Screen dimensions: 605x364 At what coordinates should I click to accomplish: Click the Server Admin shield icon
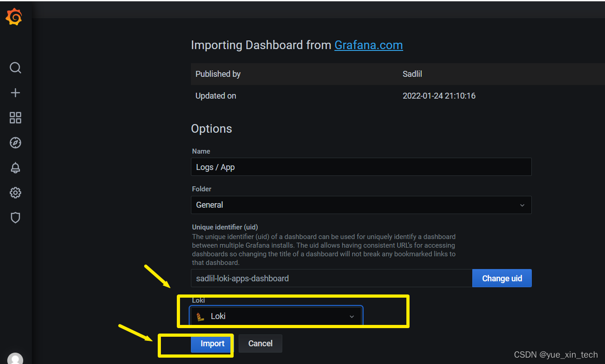(x=15, y=217)
